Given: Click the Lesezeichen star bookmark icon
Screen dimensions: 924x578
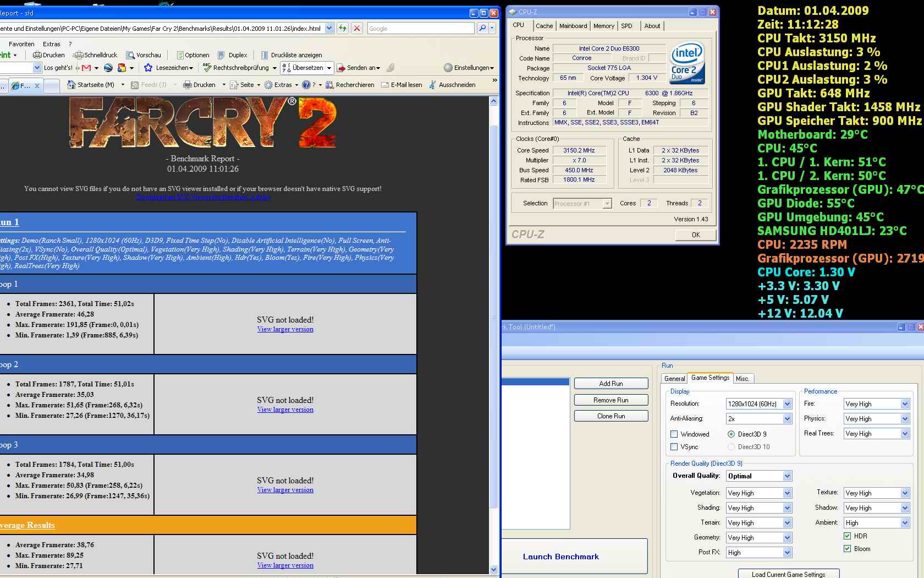Looking at the screenshot, I should (148, 68).
